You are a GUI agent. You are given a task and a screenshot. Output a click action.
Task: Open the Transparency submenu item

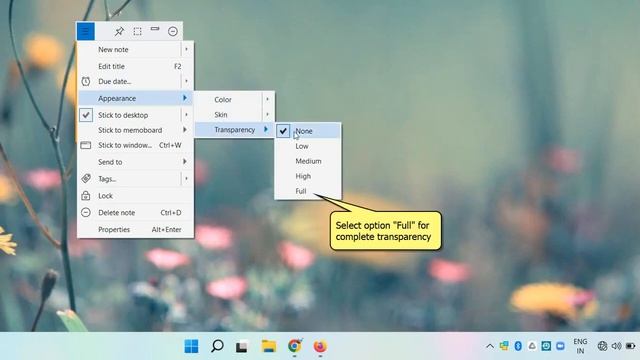pyautogui.click(x=234, y=129)
